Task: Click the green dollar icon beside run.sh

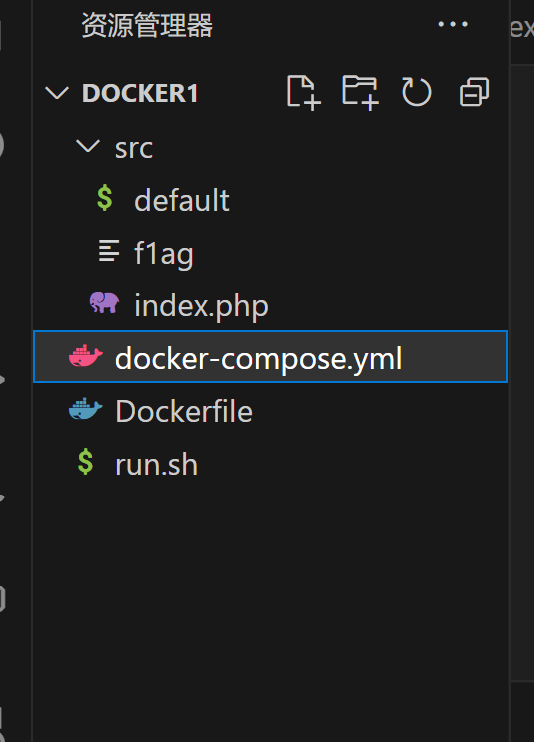Action: 86,462
